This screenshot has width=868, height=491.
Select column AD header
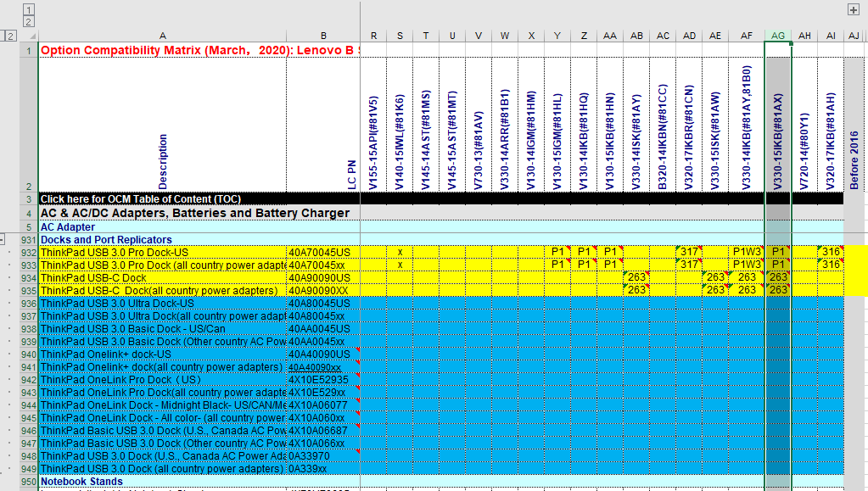point(689,36)
